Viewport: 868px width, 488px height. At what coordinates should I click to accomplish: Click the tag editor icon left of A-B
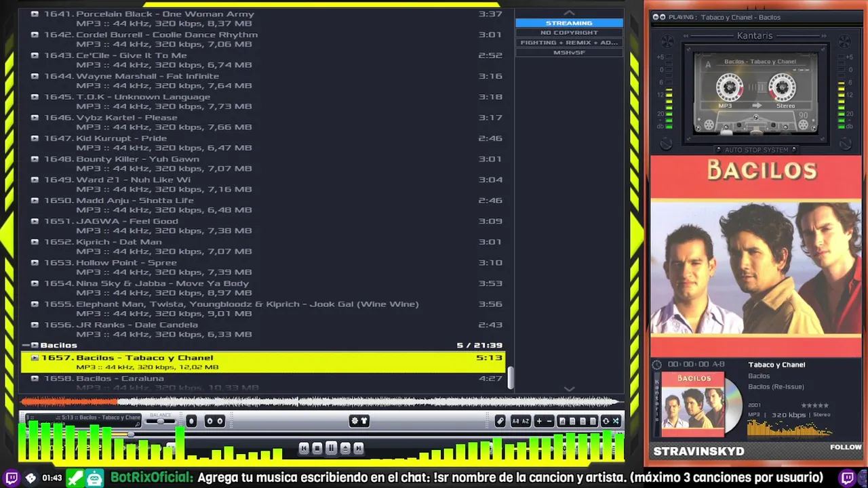coord(500,421)
